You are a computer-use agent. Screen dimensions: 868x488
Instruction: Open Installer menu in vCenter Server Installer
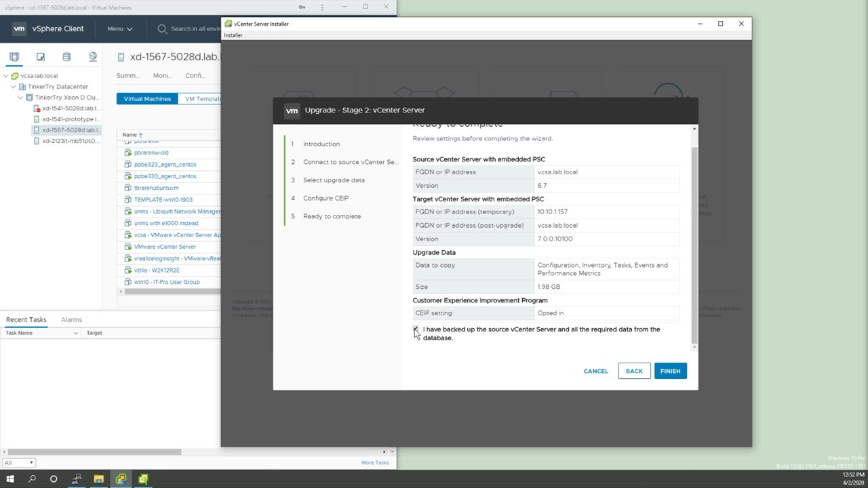tap(233, 35)
